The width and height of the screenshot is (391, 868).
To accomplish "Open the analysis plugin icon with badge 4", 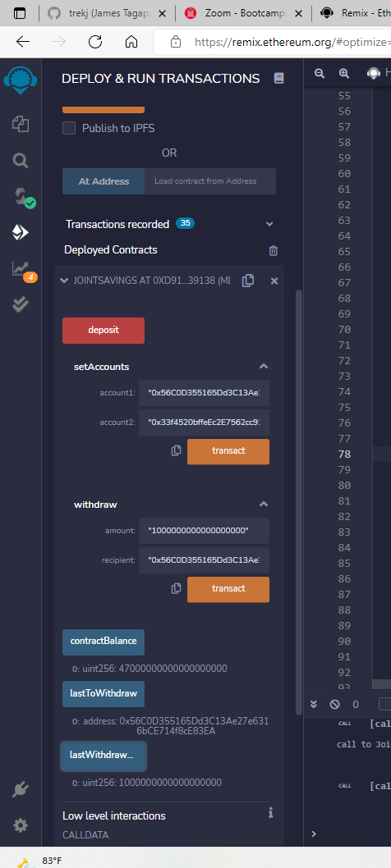I will [x=23, y=271].
